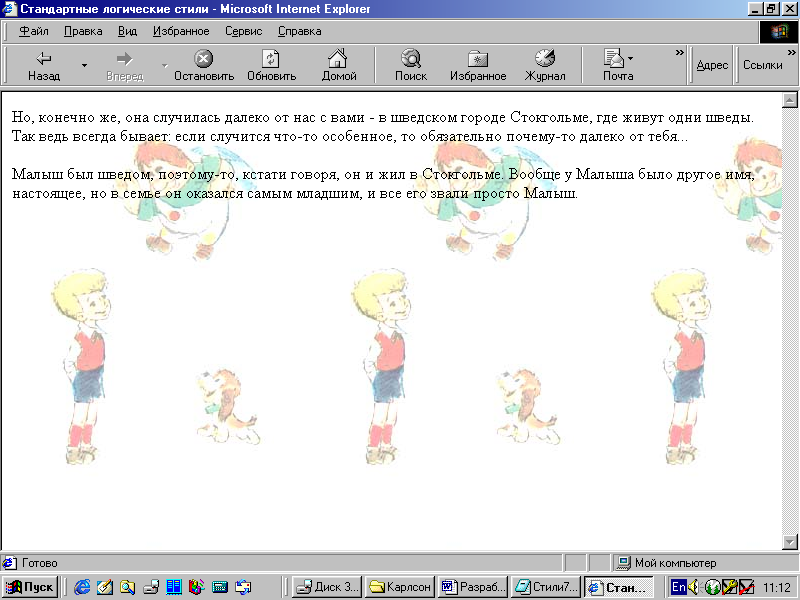Go to the home page via Домой
The width and height of the screenshot is (800, 600).
pos(338,65)
